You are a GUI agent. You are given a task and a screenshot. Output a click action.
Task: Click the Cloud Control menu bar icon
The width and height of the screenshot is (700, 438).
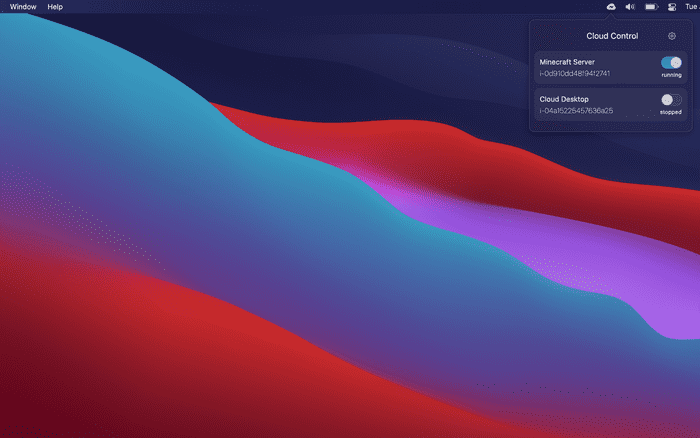coord(611,7)
